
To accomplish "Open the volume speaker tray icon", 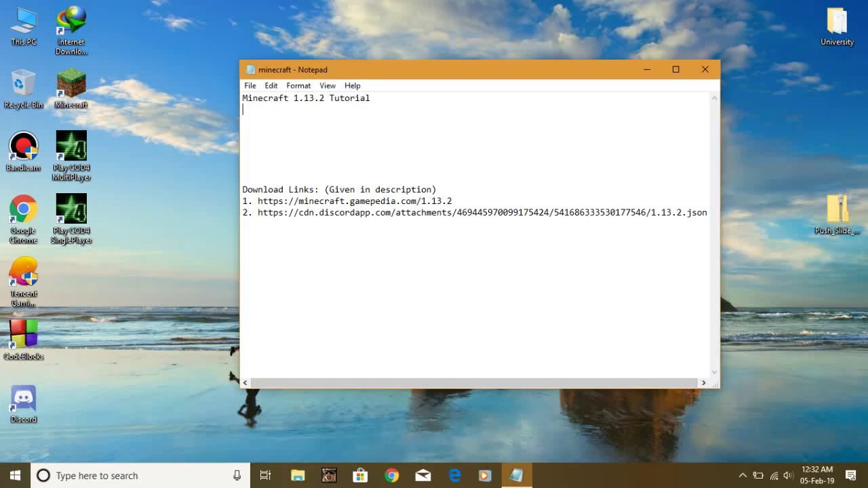I will [x=787, y=475].
